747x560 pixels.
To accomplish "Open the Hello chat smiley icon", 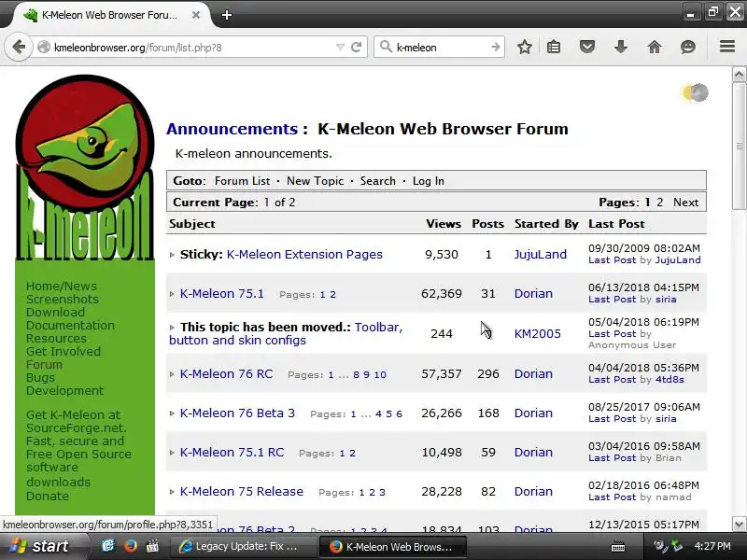I will point(688,47).
